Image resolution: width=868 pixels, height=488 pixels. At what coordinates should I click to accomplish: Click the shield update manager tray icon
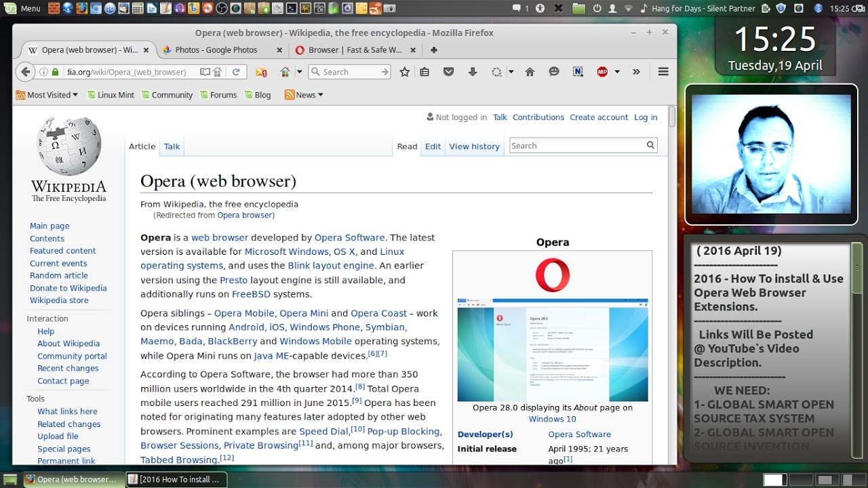pos(781,8)
